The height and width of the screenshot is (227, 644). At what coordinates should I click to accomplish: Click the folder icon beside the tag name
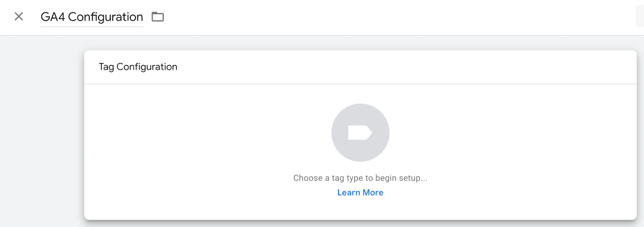pyautogui.click(x=158, y=17)
